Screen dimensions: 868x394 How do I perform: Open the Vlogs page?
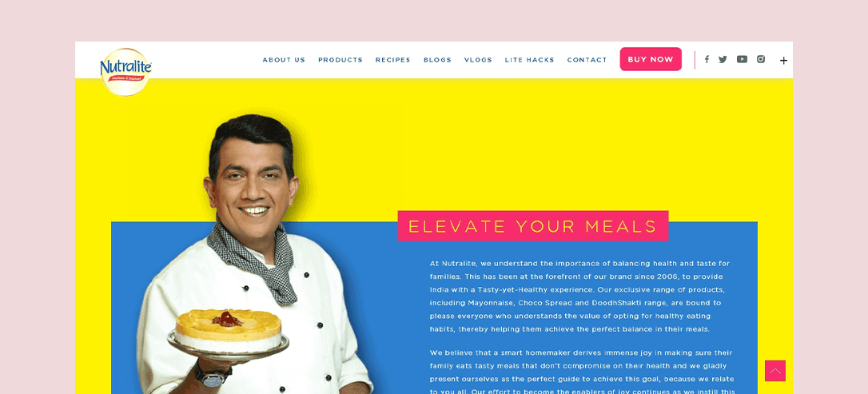[478, 60]
